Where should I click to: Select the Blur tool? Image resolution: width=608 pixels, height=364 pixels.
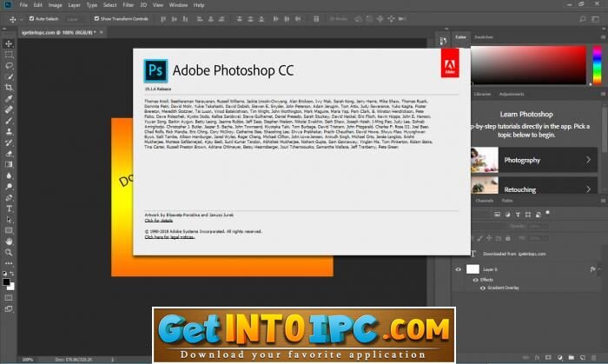[9, 175]
